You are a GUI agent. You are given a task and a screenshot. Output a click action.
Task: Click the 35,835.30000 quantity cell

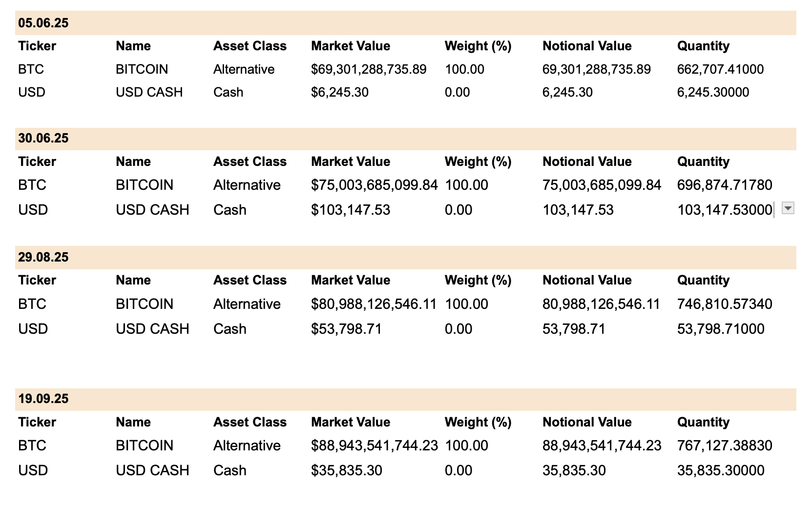click(721, 470)
